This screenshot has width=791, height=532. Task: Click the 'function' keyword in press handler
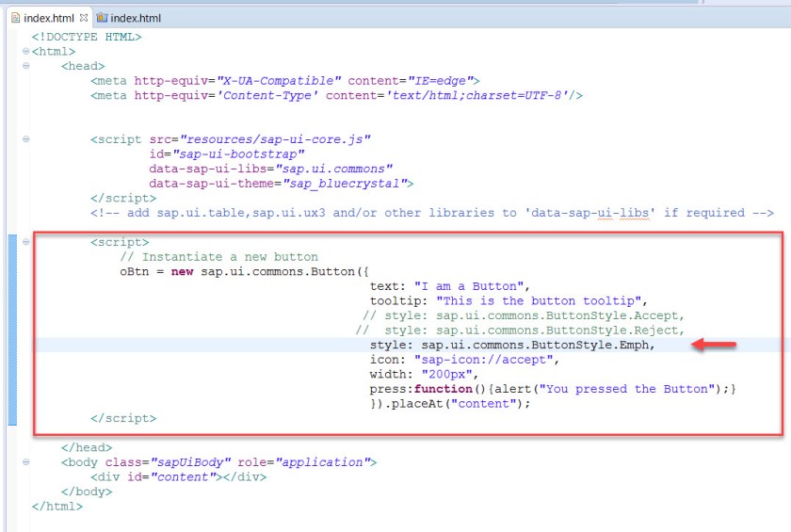pos(444,388)
